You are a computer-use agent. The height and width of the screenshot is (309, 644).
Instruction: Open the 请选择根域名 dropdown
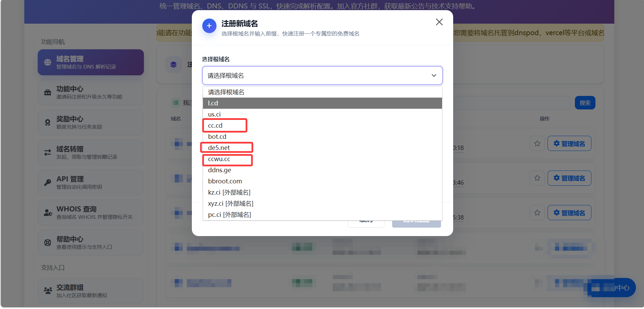coord(322,75)
